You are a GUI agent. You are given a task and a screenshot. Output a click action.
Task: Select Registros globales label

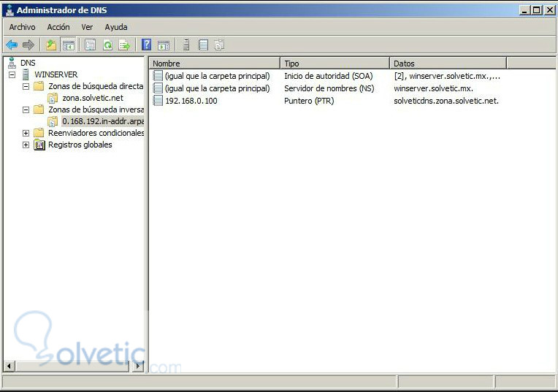(x=80, y=145)
